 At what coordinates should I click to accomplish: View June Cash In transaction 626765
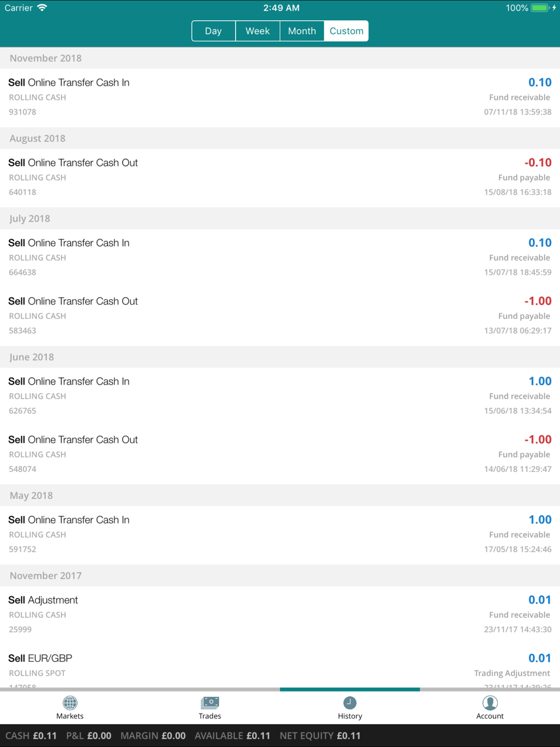point(280,396)
